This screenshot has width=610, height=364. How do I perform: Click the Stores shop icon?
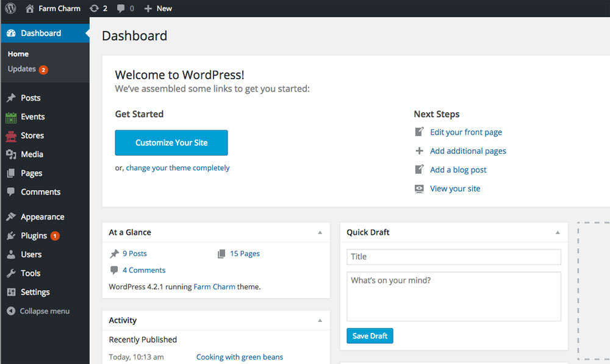(11, 136)
